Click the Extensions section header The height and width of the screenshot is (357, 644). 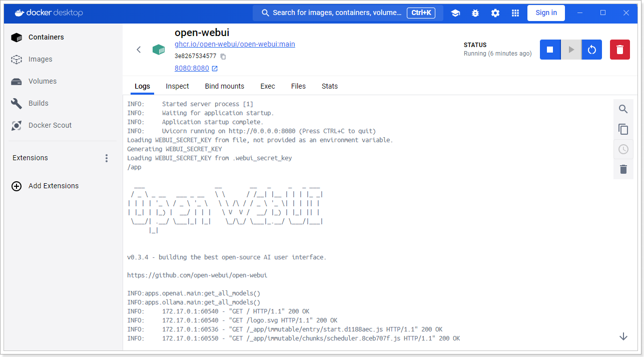click(x=30, y=158)
